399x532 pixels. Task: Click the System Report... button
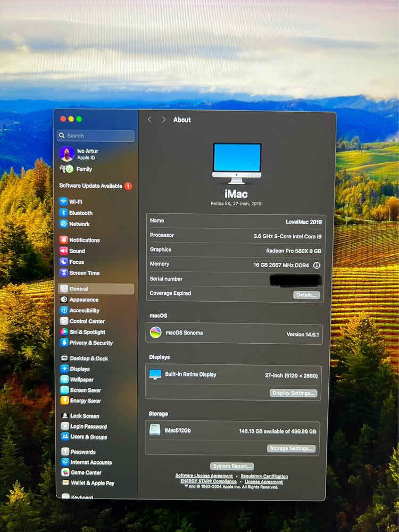232,466
